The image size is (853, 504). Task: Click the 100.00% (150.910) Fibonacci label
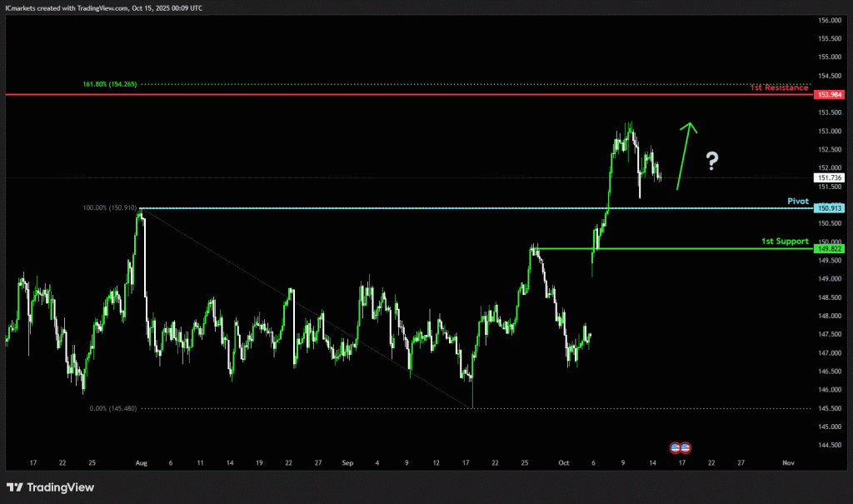[109, 207]
